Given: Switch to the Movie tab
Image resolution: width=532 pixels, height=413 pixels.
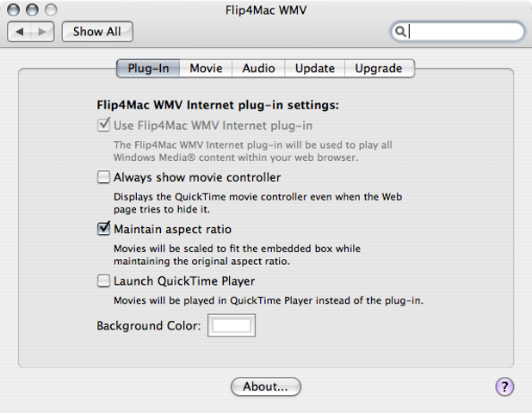Looking at the screenshot, I should tap(207, 68).
